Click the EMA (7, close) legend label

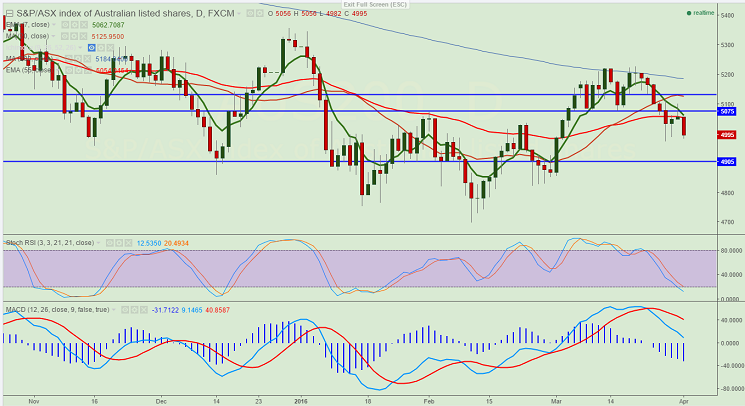pos(28,25)
